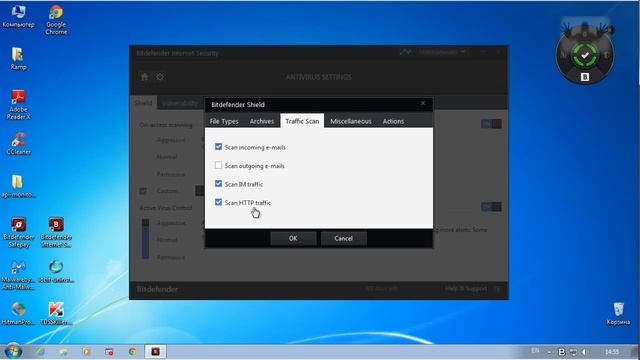The width and height of the screenshot is (640, 360).
Task: Open Windows Explorer from the taskbar
Action: (x=63, y=351)
